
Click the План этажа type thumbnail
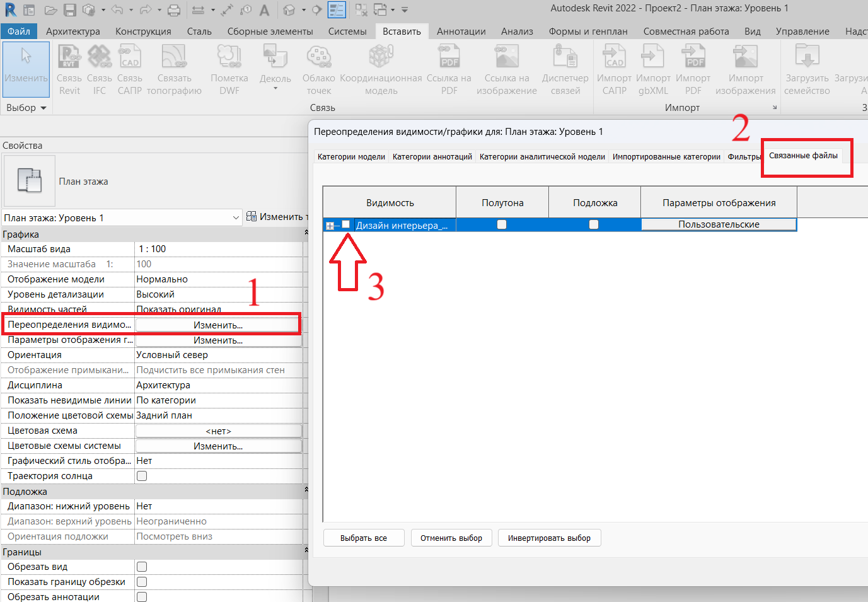29,181
